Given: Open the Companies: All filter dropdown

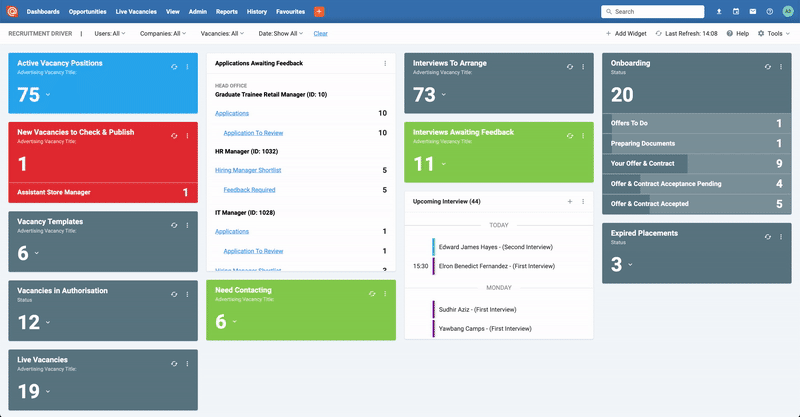Looking at the screenshot, I should pyautogui.click(x=163, y=34).
